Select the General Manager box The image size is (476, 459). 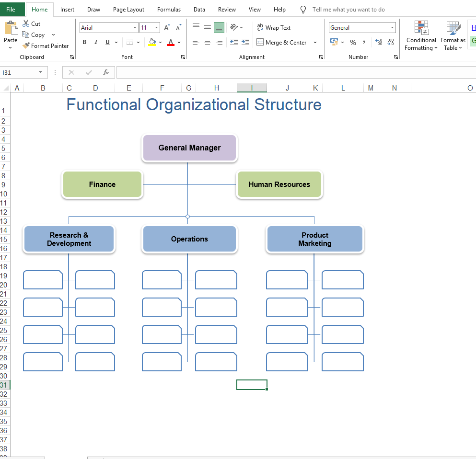click(189, 148)
